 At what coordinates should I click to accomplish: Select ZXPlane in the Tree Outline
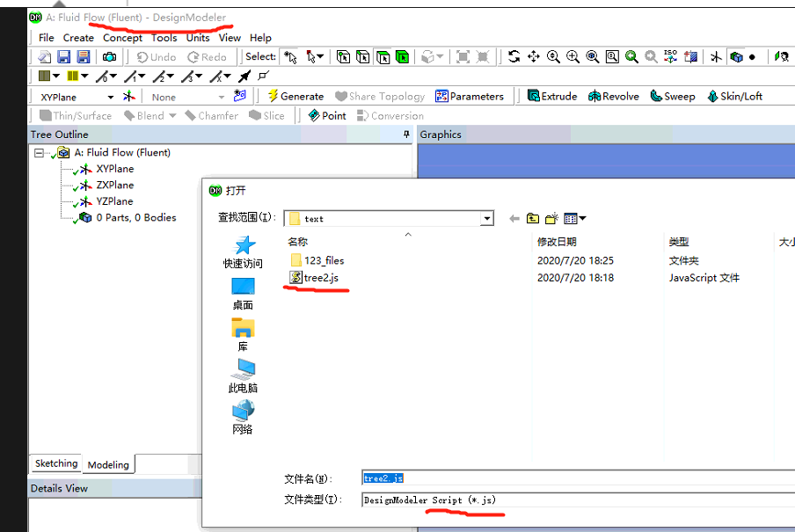click(114, 185)
